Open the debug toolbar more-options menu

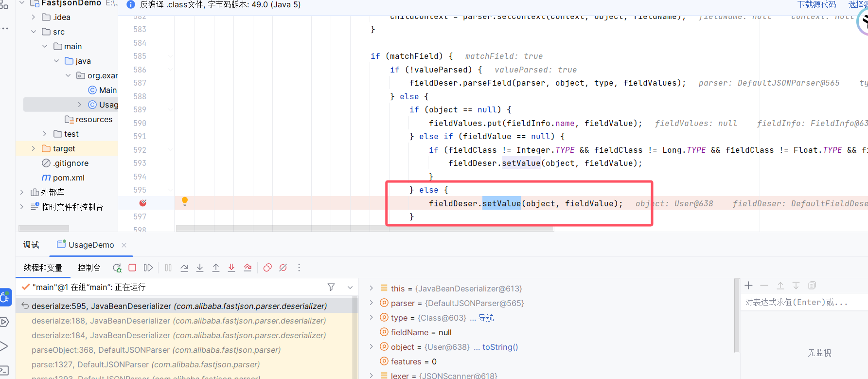coord(299,268)
